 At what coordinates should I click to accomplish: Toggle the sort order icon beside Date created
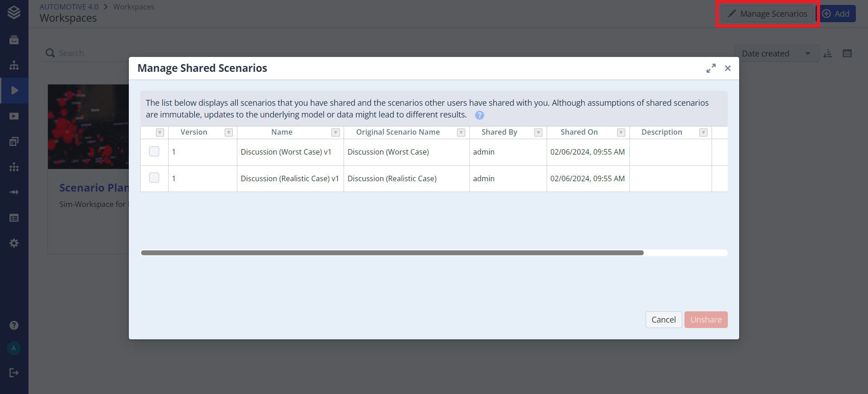click(x=828, y=54)
